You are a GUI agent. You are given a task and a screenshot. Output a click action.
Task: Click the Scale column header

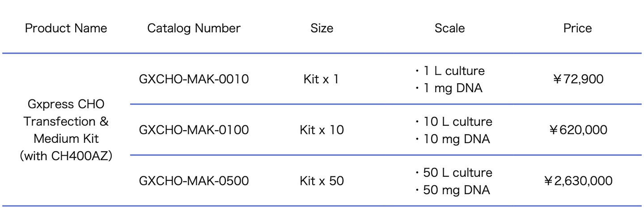click(x=449, y=28)
